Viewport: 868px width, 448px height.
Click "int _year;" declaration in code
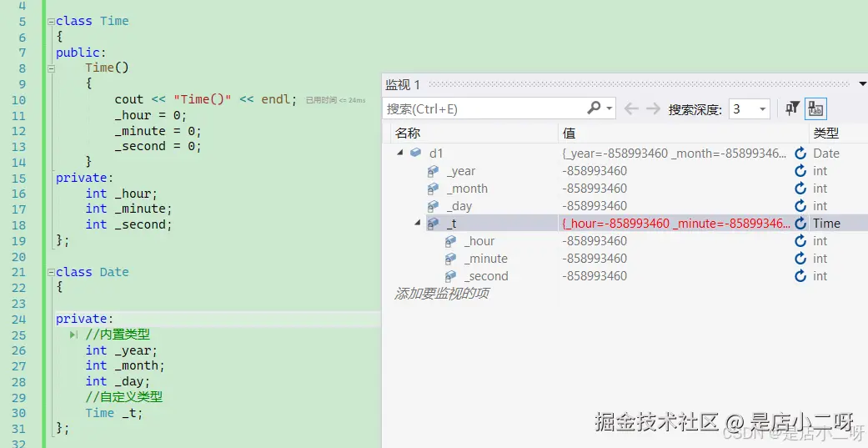[x=121, y=350]
